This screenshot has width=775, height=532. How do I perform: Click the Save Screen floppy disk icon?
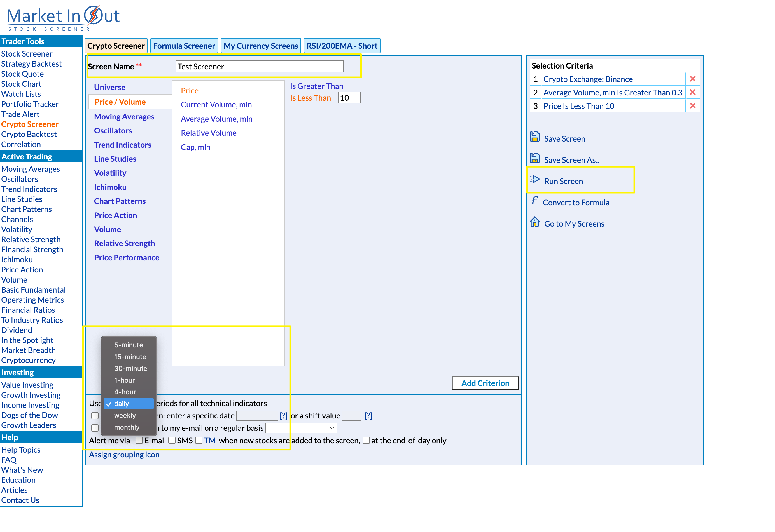tap(534, 137)
